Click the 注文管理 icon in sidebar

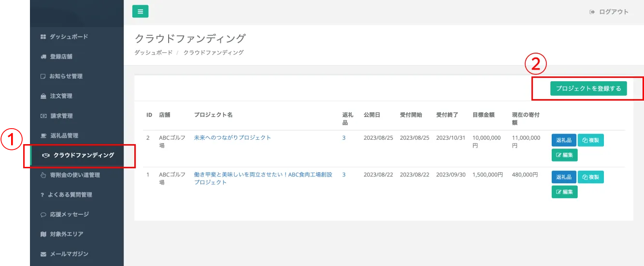43,96
